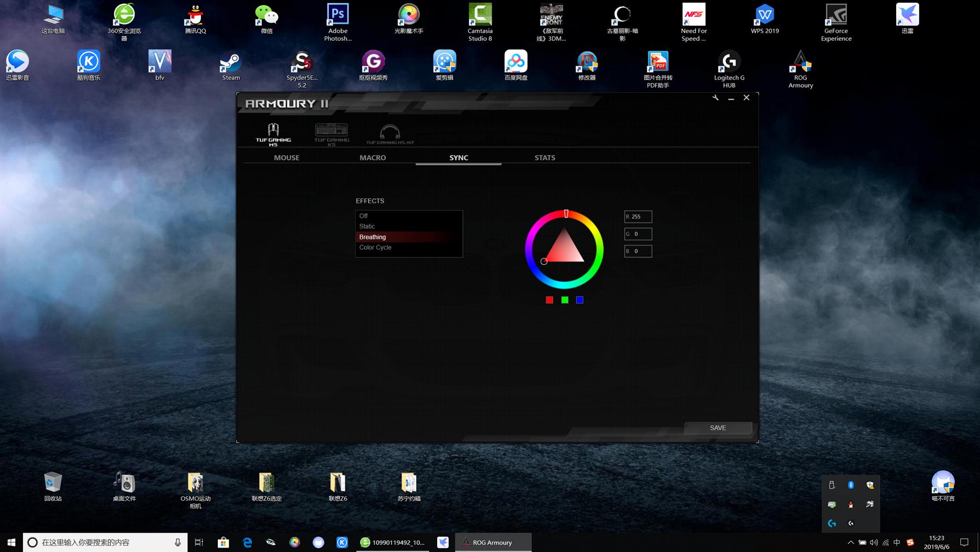
Task: Select the 360安全浏览器 desktop icon
Action: tap(124, 22)
